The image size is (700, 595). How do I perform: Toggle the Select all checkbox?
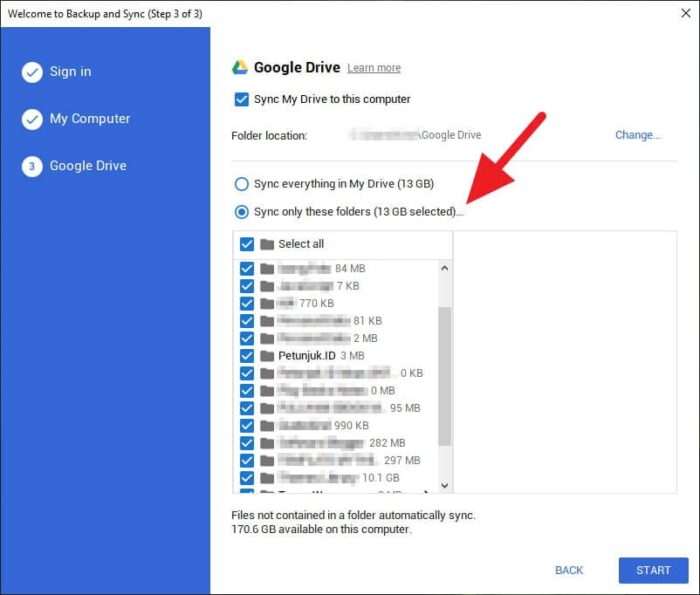pyautogui.click(x=247, y=244)
